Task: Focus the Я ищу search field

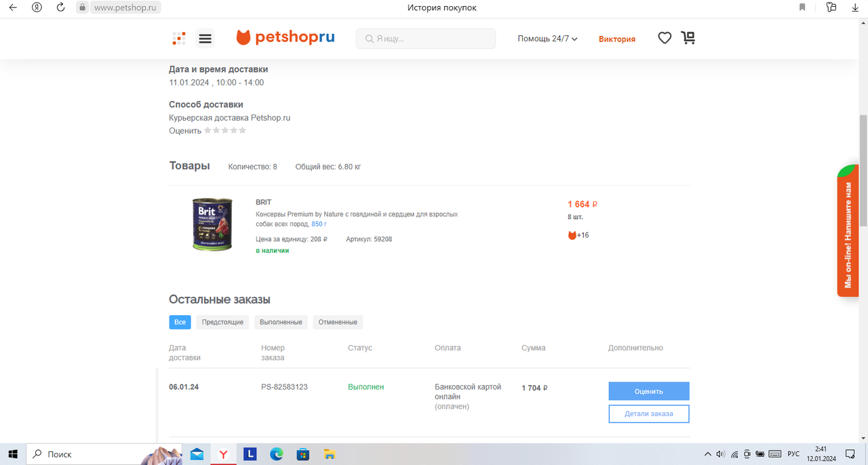Action: [426, 39]
